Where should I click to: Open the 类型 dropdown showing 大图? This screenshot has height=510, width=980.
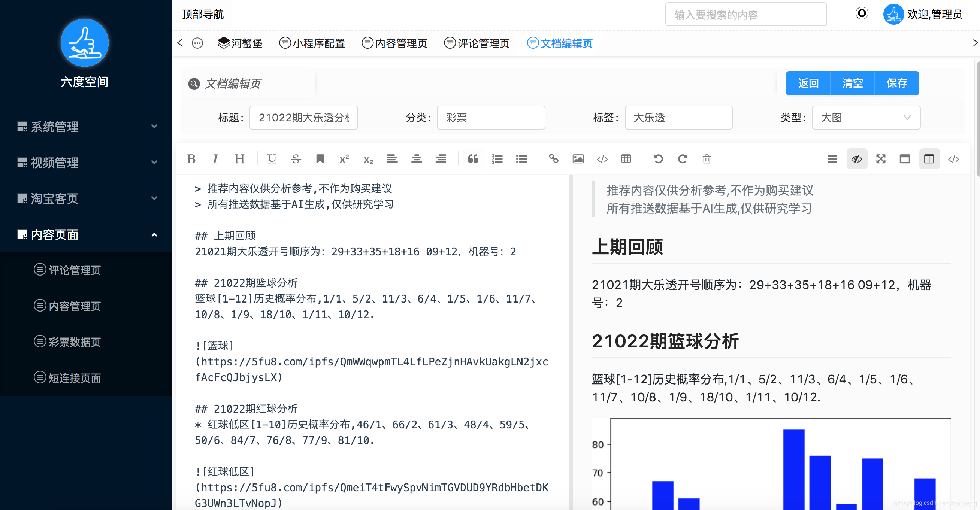point(866,118)
